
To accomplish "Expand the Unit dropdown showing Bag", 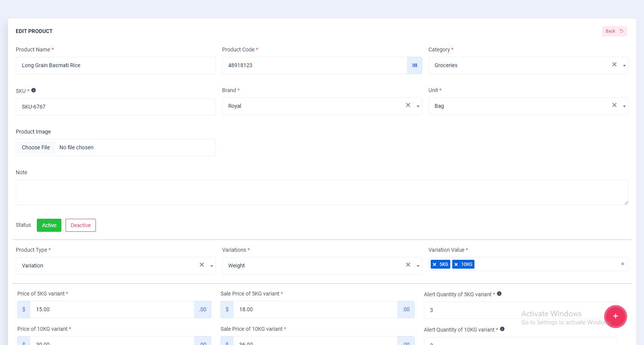I will click(624, 106).
